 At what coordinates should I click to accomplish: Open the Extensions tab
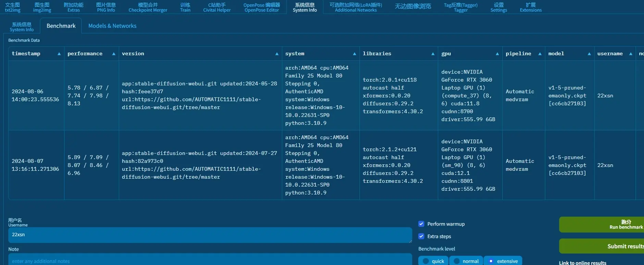coord(531,7)
